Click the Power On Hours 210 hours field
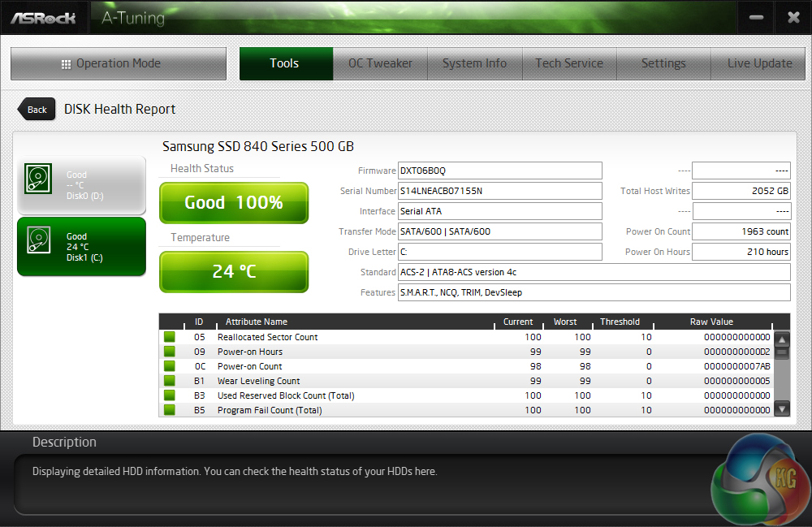 coord(741,252)
